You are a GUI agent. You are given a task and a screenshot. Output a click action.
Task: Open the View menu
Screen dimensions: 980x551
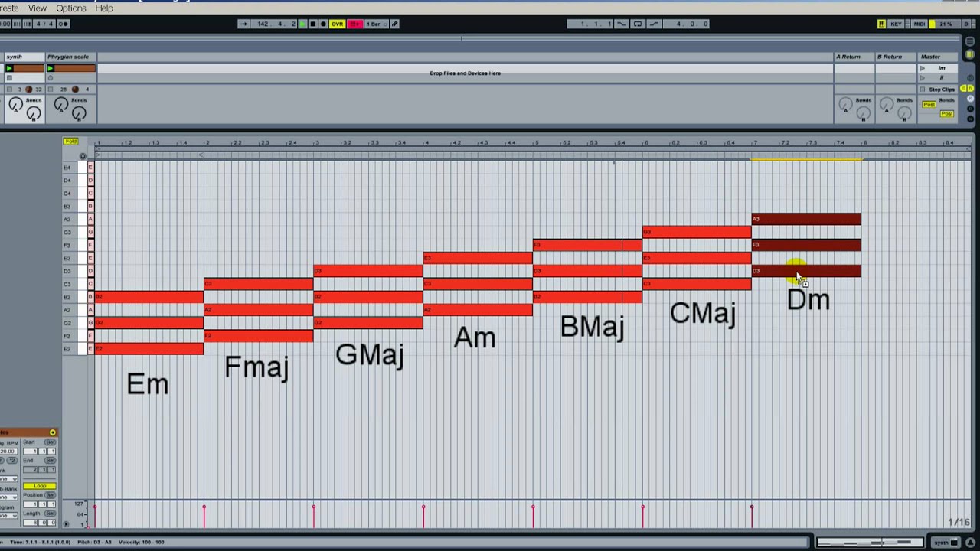pyautogui.click(x=37, y=8)
